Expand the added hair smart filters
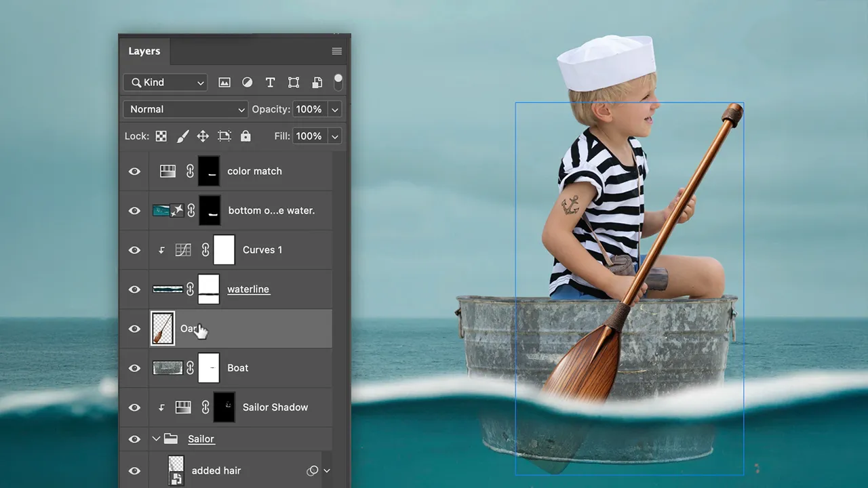The width and height of the screenshot is (868, 488). click(327, 471)
